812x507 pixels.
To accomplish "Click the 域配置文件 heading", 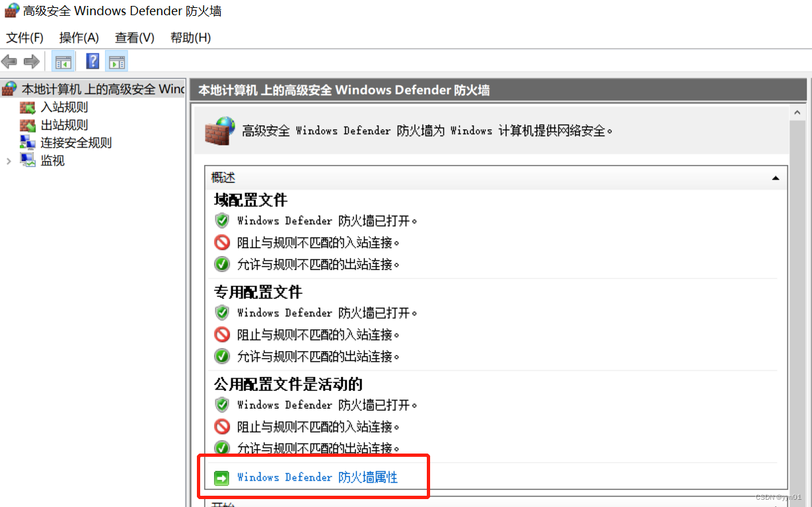I will (x=250, y=200).
